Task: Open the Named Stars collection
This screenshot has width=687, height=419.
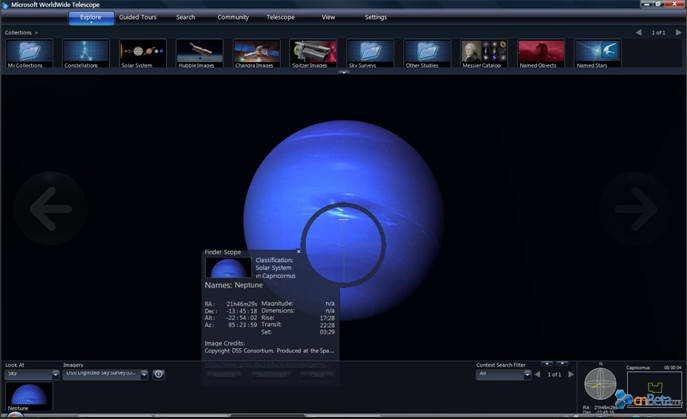Action: [598, 53]
